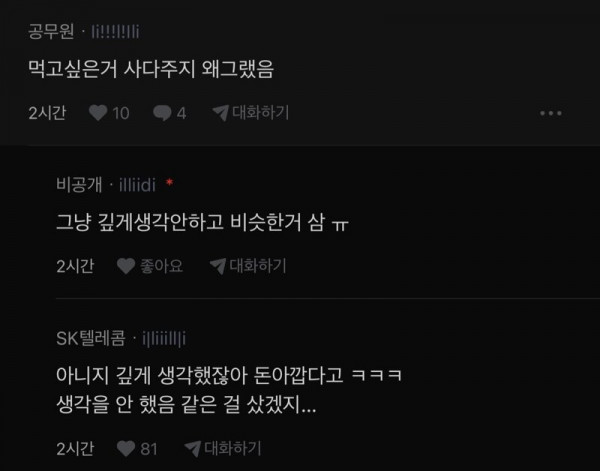The height and width of the screenshot is (471, 600).
Task: Click 대화하기 text under 비공개 reply
Action: [x=258, y=266]
